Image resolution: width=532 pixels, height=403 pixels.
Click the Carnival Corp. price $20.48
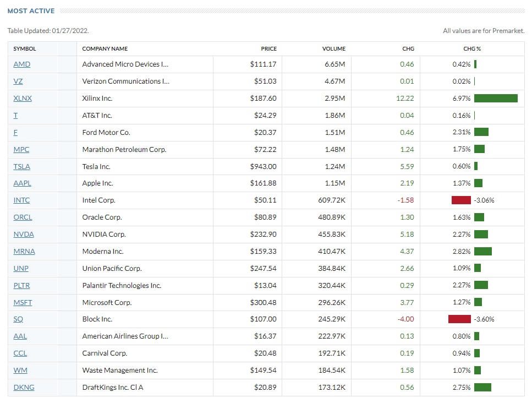tap(265, 353)
